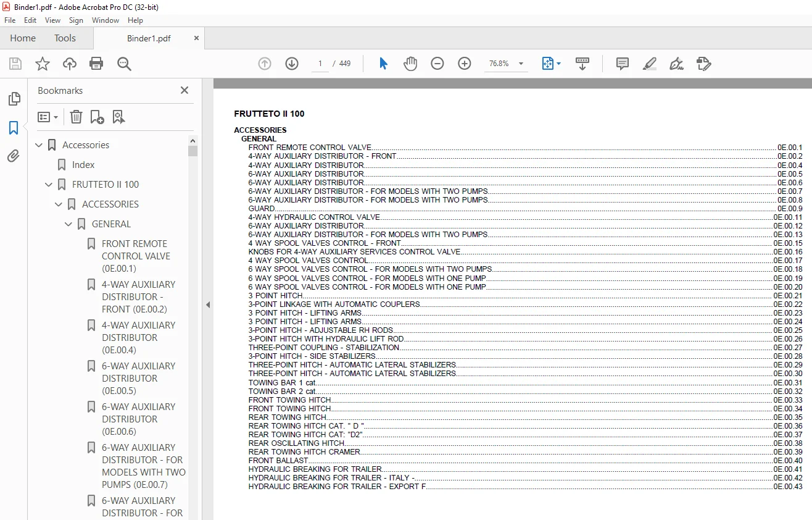This screenshot has height=520, width=812.
Task: Collapse the left navigation pane arrow
Action: click(208, 304)
